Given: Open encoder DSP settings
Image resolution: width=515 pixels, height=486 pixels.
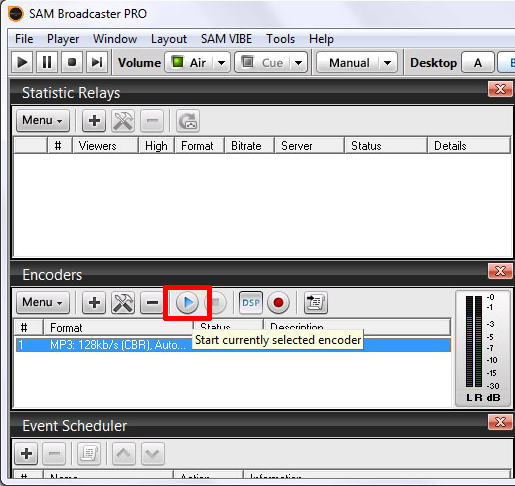Looking at the screenshot, I should 251,303.
